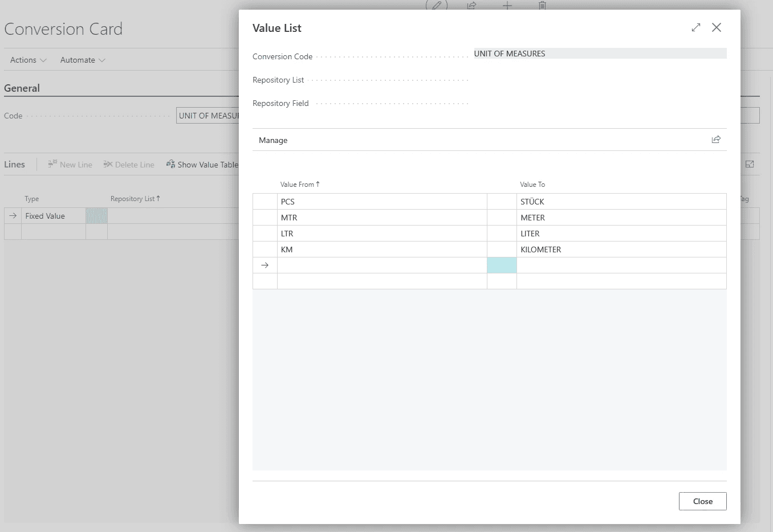Open the Automate dropdown menu
This screenshot has width=773, height=532.
83,60
